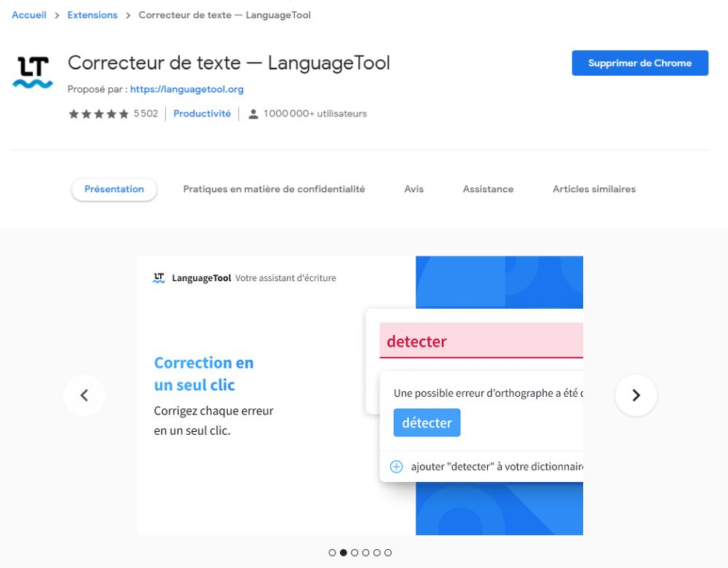
Task: Click breadcrumb chevron after Accueil
Action: tap(57, 15)
